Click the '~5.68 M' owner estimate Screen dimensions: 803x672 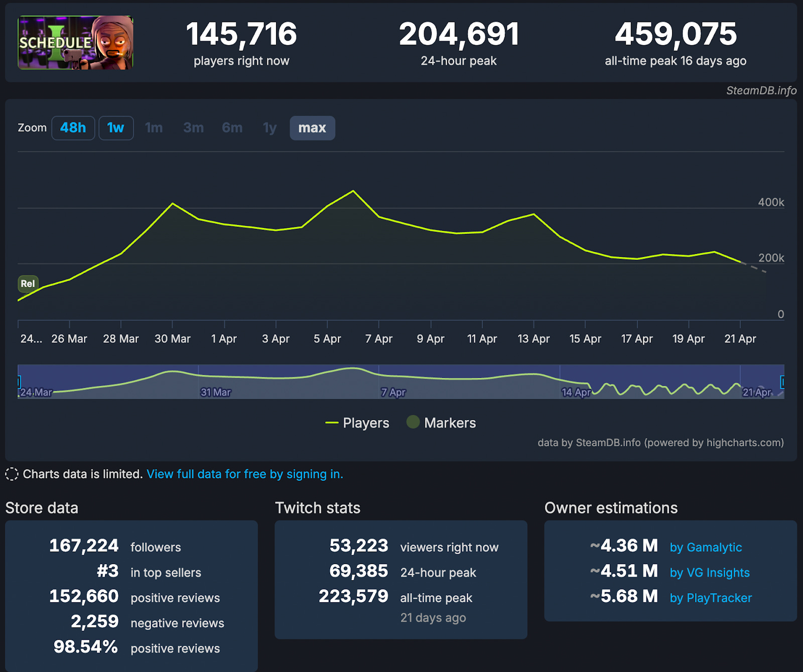click(x=624, y=596)
